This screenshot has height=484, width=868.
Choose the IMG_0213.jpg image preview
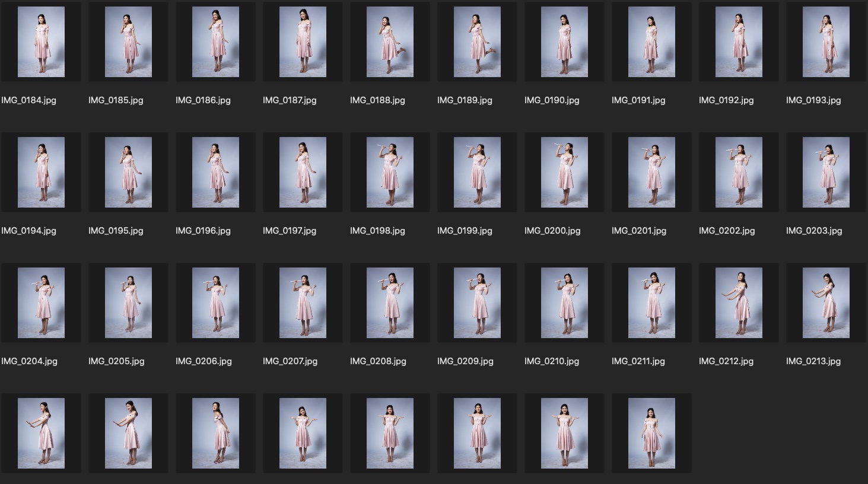point(826,303)
